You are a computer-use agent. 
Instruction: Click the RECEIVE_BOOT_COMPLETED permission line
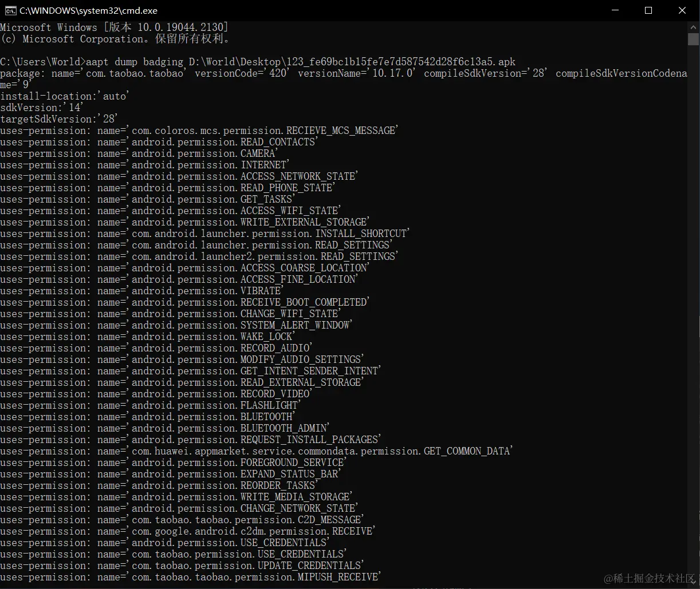[185, 302]
